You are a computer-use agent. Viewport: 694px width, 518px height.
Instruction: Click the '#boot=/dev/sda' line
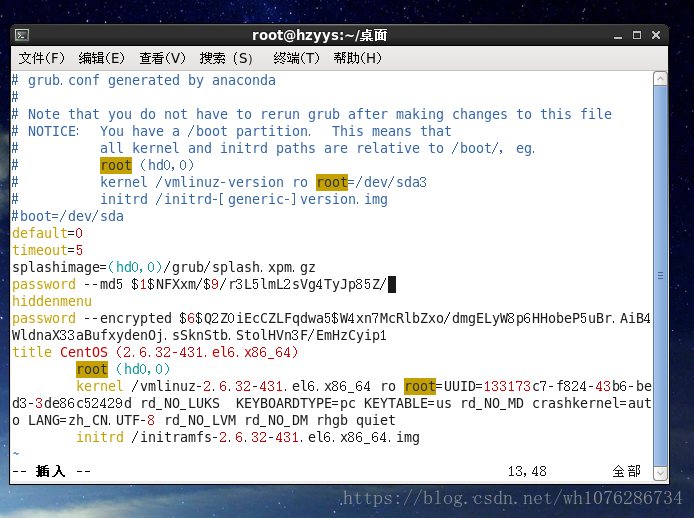(x=68, y=216)
